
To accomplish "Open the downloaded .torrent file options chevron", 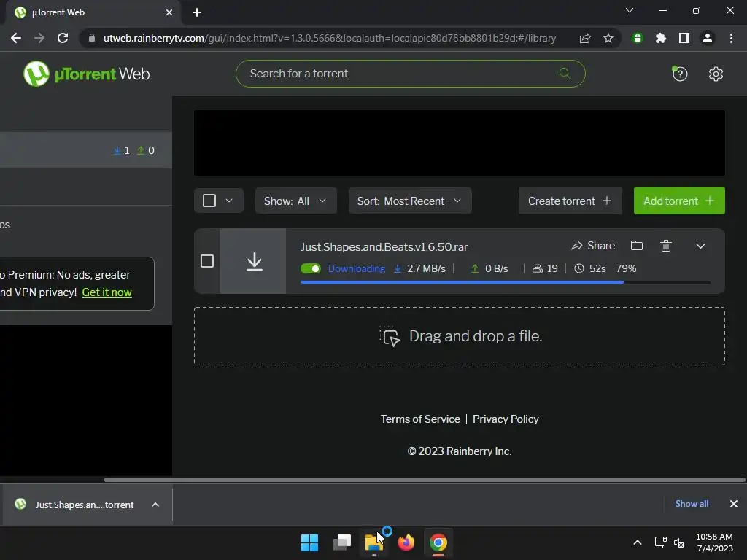I will (x=155, y=505).
